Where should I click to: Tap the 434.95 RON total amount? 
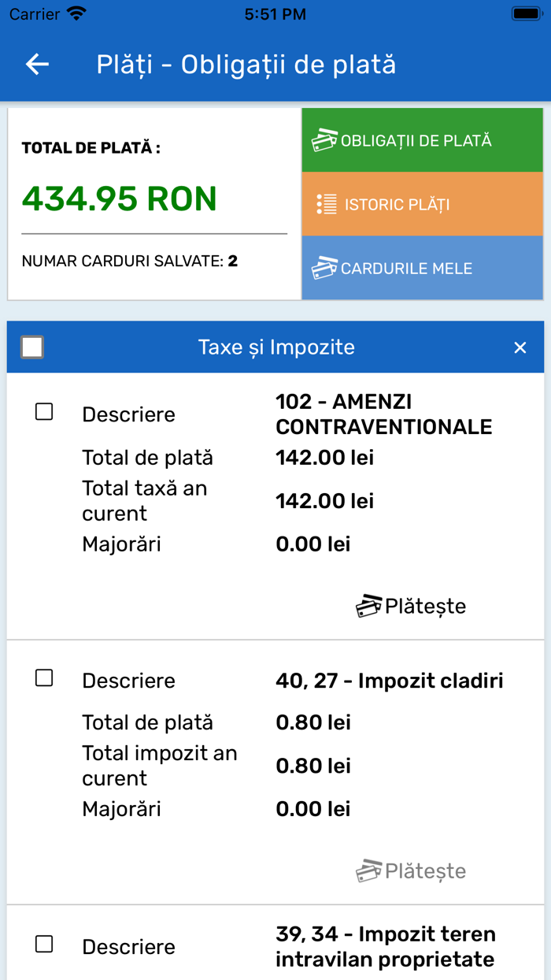point(118,199)
